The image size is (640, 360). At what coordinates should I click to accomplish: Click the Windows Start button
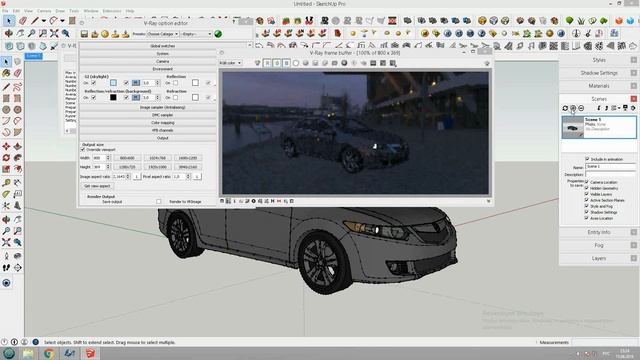(9, 353)
